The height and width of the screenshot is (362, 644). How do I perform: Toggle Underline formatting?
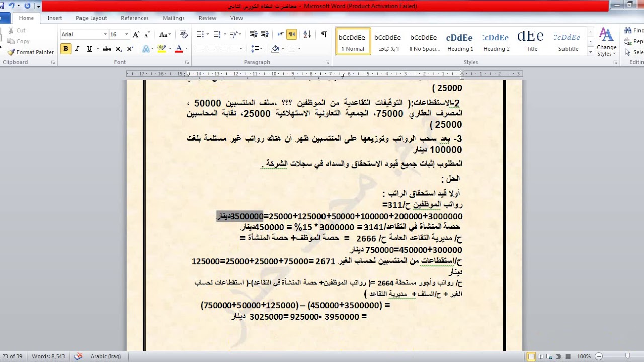[89, 49]
